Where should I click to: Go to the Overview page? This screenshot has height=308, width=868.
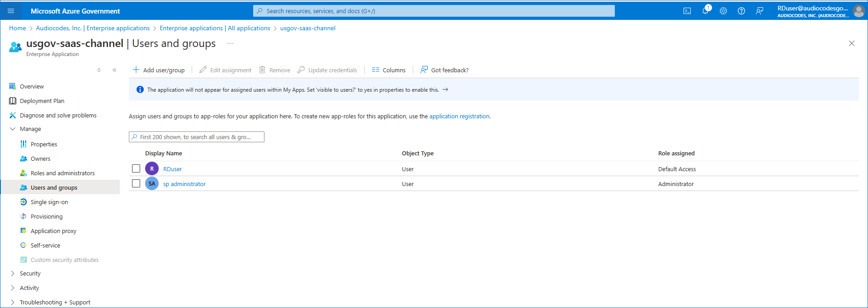(32, 86)
